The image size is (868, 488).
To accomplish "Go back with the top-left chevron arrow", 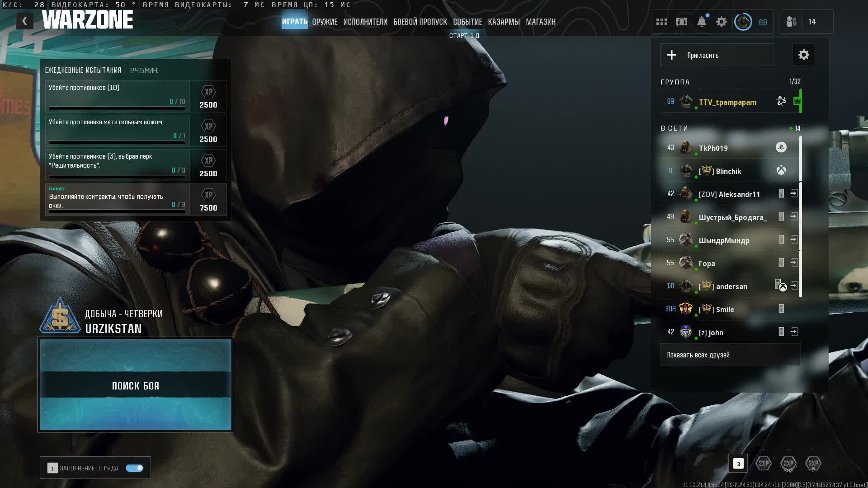I will [x=25, y=21].
